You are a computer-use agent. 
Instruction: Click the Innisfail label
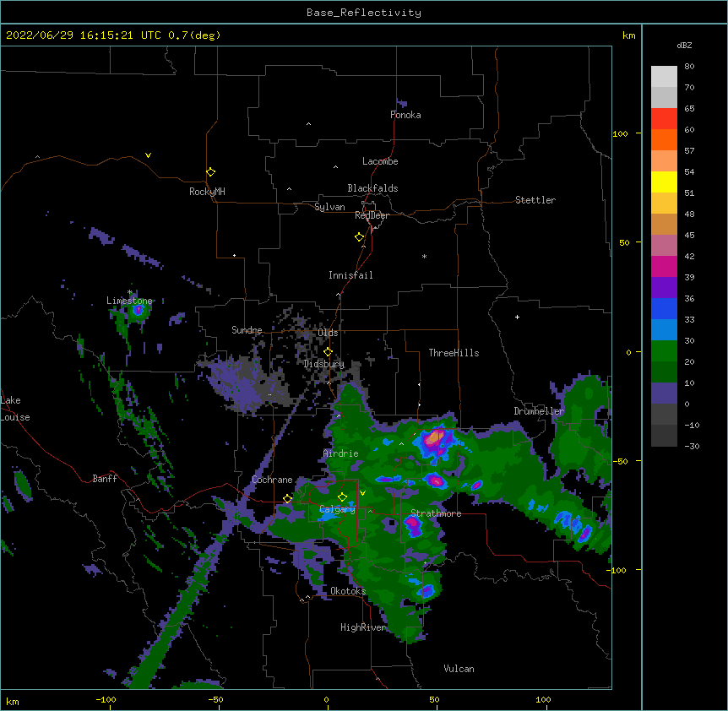(x=350, y=275)
